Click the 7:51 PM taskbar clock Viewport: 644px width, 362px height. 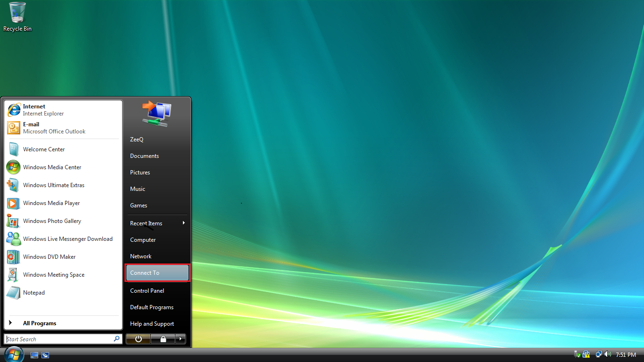pos(626,354)
